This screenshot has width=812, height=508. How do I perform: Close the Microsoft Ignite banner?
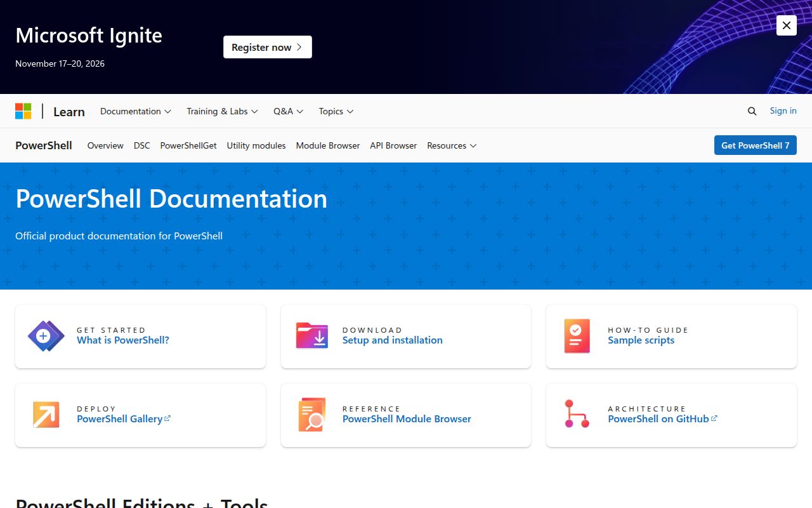pos(787,25)
